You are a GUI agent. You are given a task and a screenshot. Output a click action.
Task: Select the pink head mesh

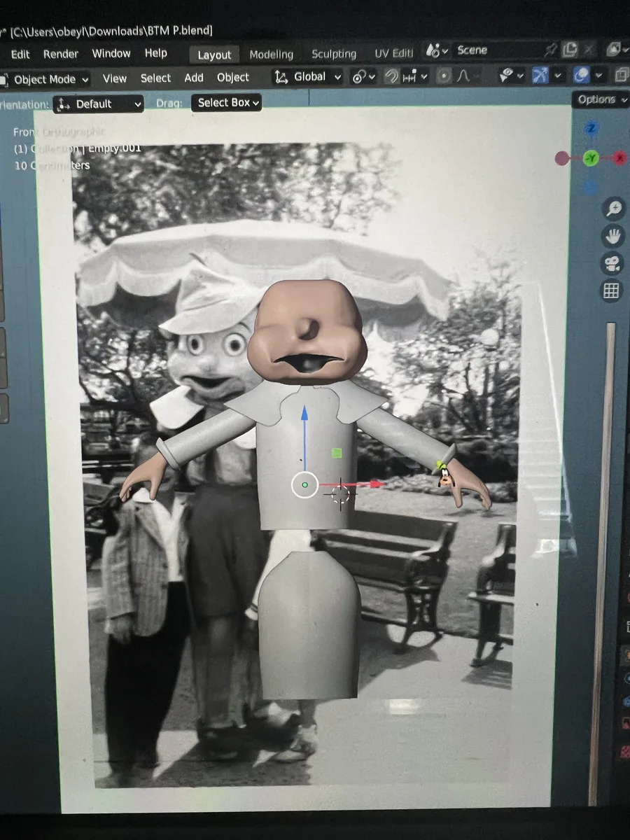(x=307, y=333)
